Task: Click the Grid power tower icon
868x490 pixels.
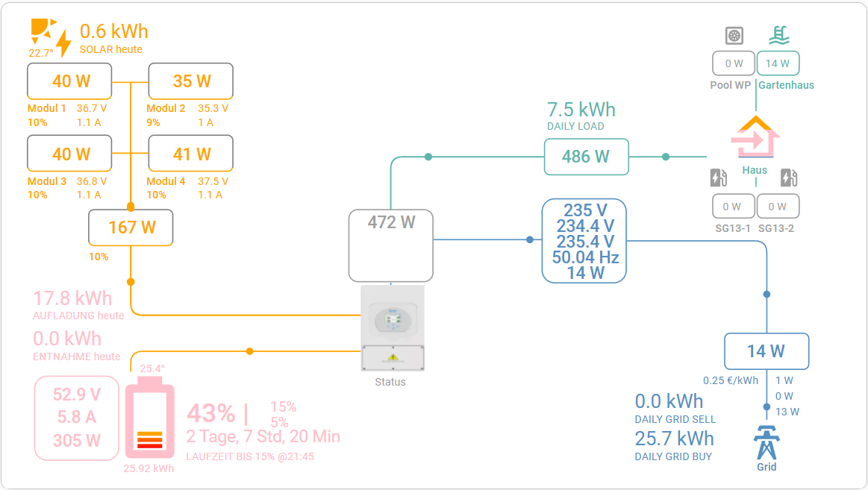Action: (x=766, y=444)
